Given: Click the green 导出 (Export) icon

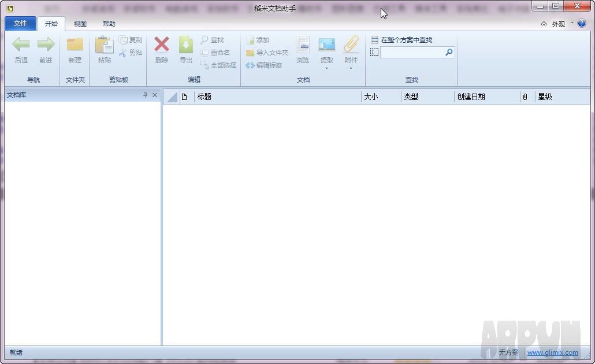Looking at the screenshot, I should pyautogui.click(x=185, y=45).
